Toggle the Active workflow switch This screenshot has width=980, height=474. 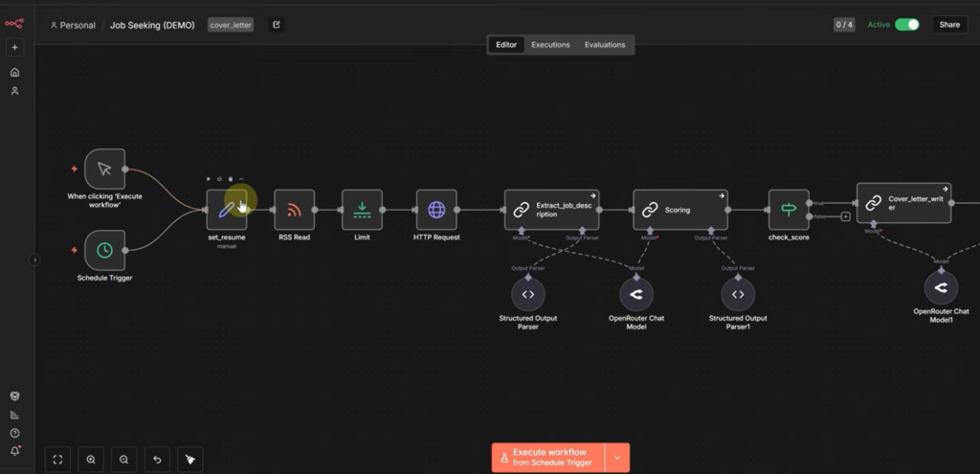click(906, 25)
